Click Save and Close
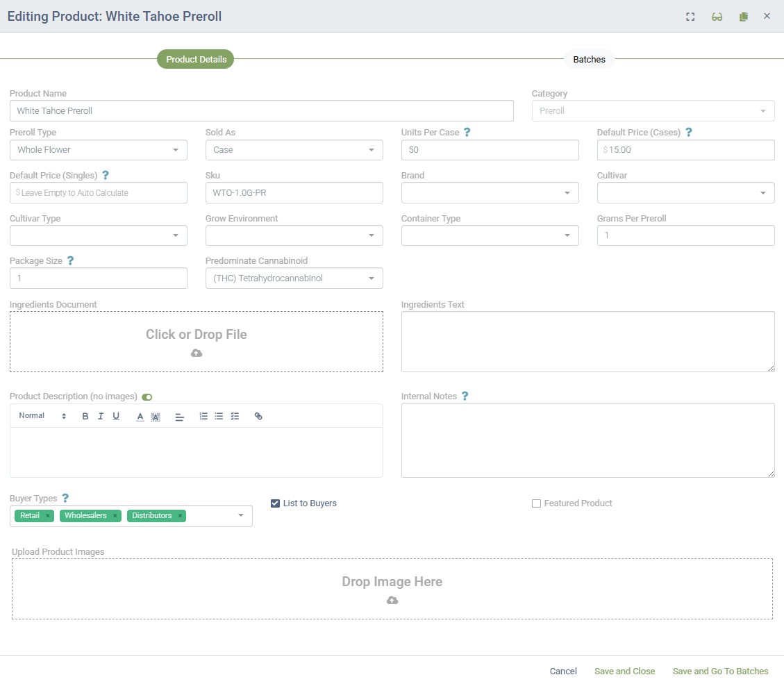Image resolution: width=784 pixels, height=684 pixels. point(624,672)
